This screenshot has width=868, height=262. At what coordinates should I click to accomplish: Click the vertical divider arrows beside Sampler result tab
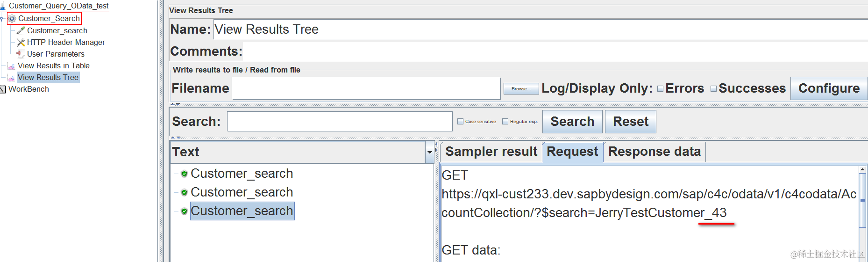(436, 147)
